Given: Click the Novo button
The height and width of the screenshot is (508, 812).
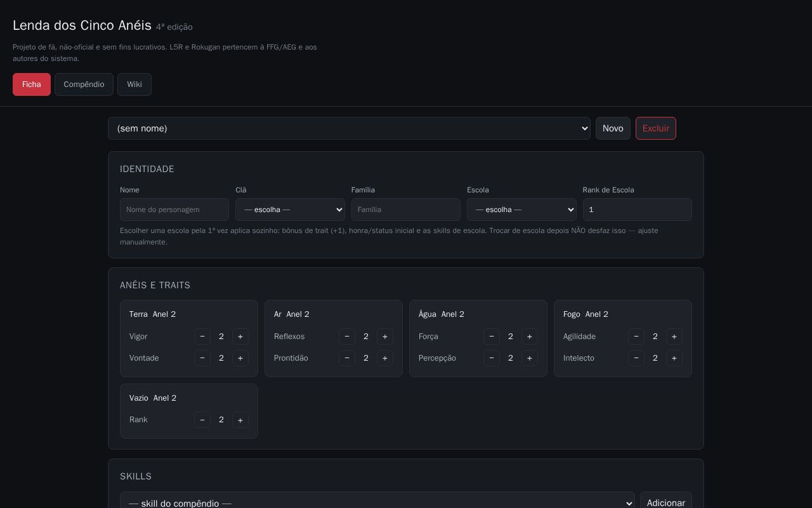Looking at the screenshot, I should pyautogui.click(x=613, y=128).
